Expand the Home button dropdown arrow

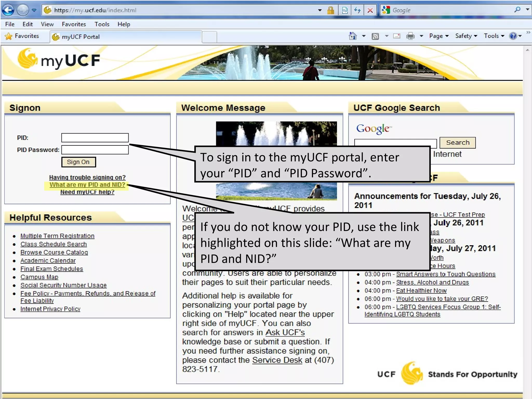tap(364, 36)
